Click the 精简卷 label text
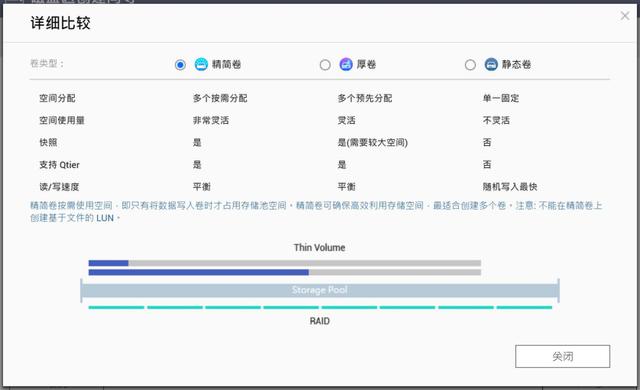Image resolution: width=640 pixels, height=390 pixels. [227, 64]
